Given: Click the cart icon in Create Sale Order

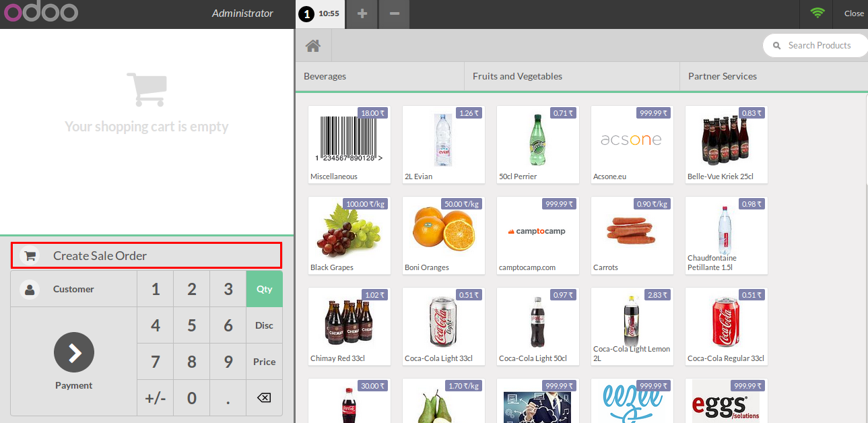Looking at the screenshot, I should tap(30, 256).
